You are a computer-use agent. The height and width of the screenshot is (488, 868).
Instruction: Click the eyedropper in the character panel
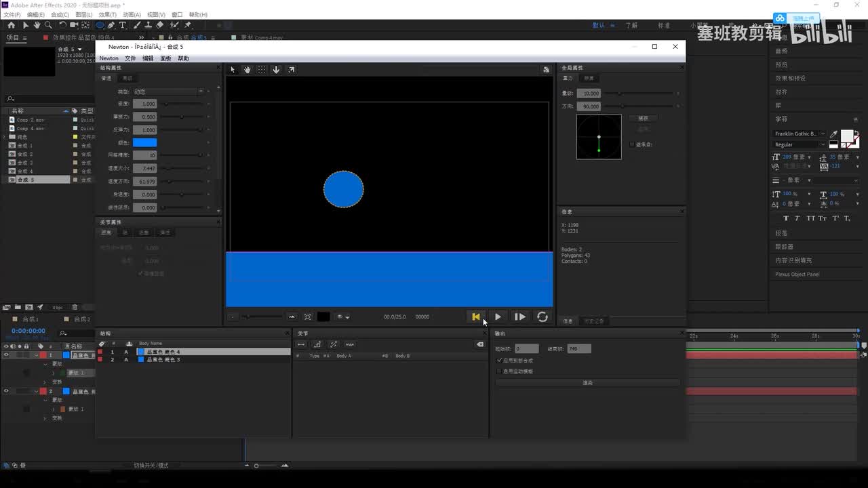[x=833, y=134]
